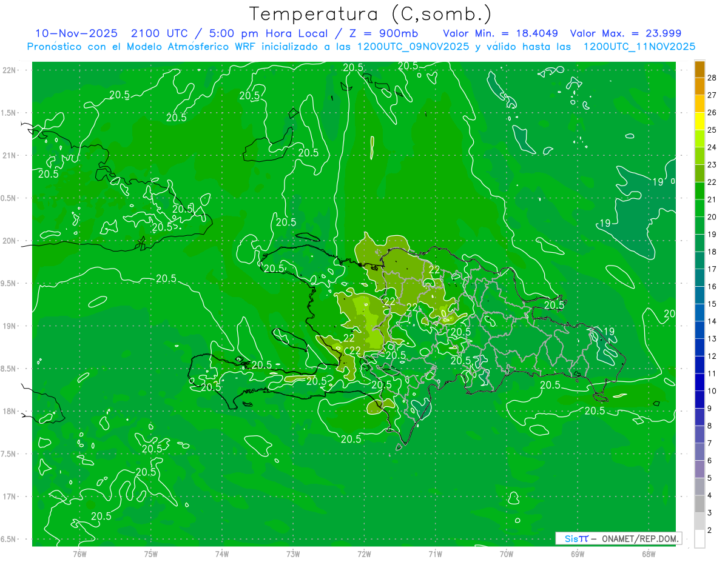Click the "69W" longitude axis label
728x562 pixels.
click(578, 554)
